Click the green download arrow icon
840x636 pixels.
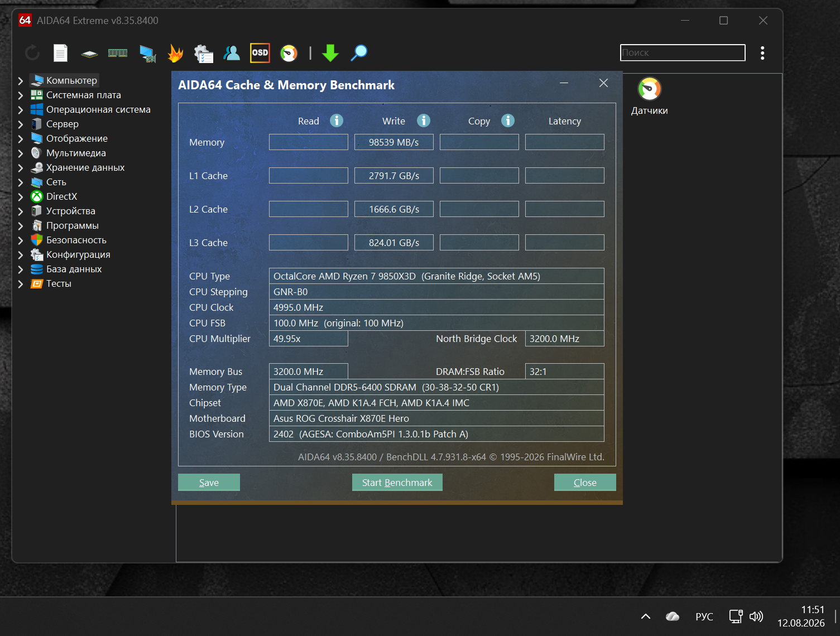coord(330,53)
